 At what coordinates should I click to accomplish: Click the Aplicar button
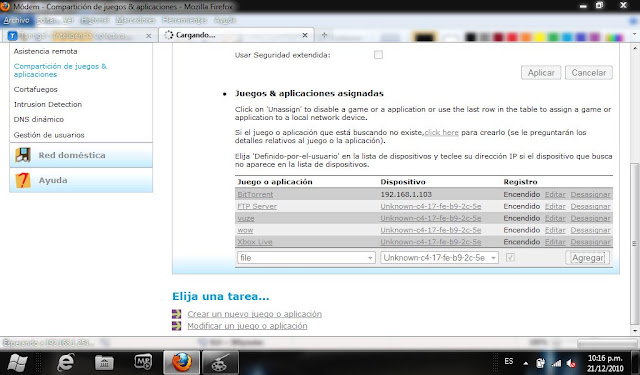(541, 73)
